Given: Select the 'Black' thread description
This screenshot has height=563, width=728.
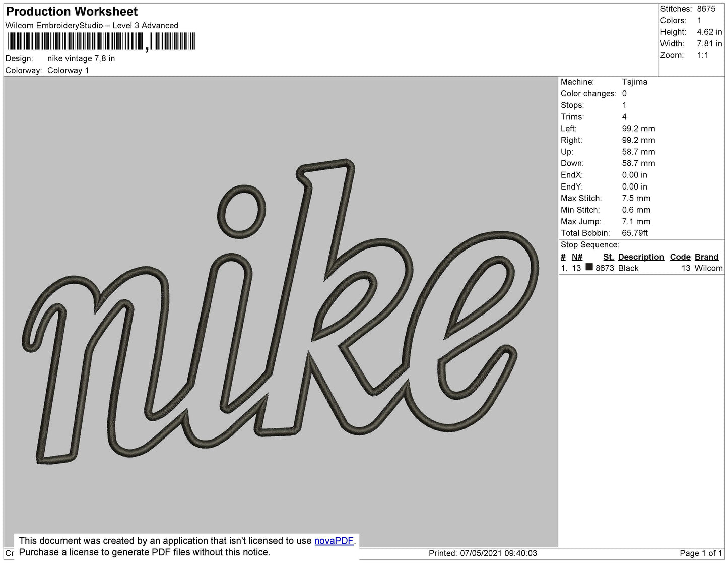Looking at the screenshot, I should click(x=628, y=268).
